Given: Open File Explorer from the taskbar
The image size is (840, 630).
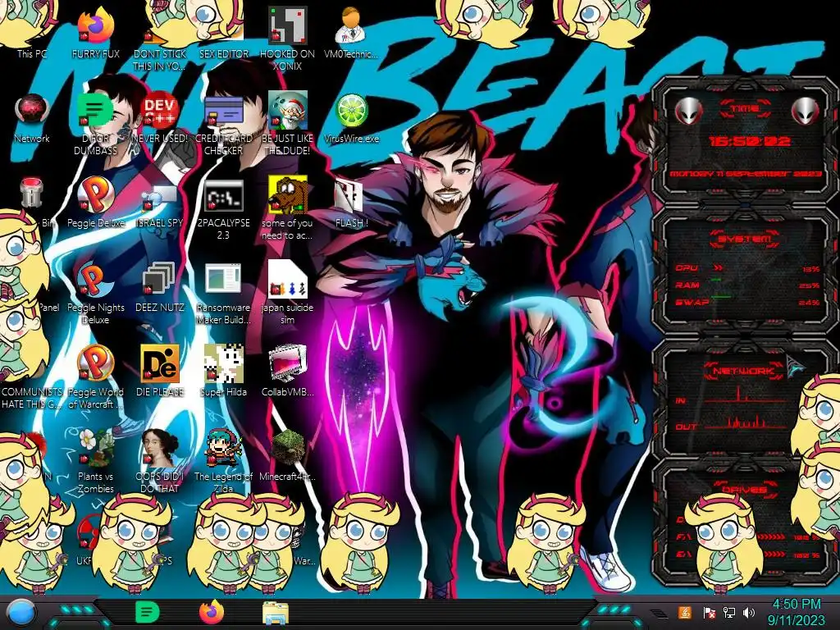Looking at the screenshot, I should [x=276, y=612].
